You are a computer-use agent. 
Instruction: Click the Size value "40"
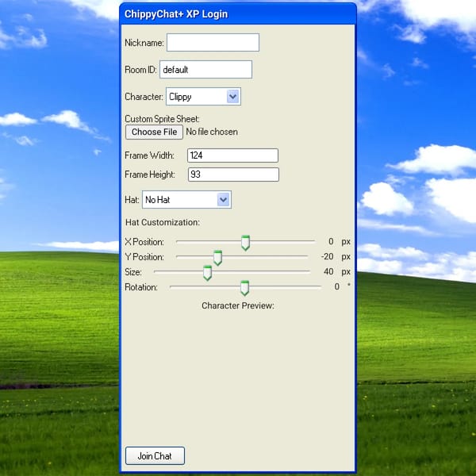coord(328,271)
